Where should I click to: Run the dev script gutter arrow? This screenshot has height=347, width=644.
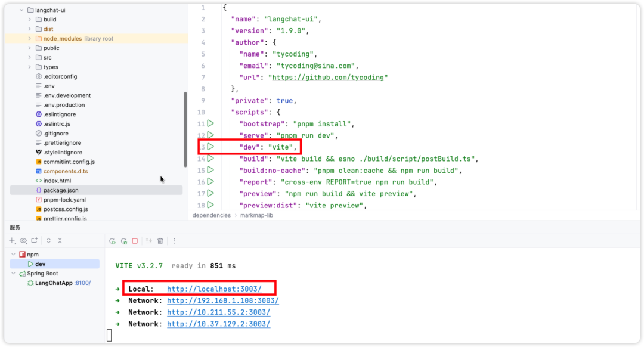click(x=210, y=147)
